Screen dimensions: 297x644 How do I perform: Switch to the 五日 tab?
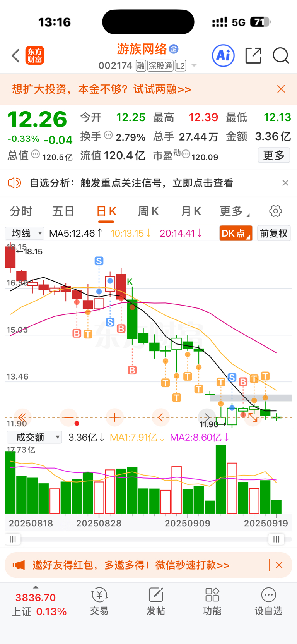point(63,211)
